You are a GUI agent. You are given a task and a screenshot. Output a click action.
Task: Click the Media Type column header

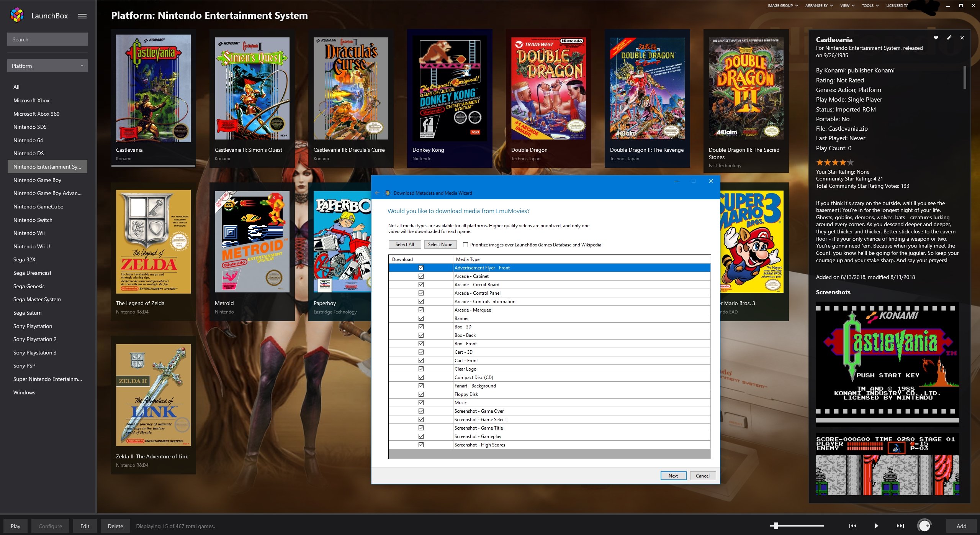point(581,259)
